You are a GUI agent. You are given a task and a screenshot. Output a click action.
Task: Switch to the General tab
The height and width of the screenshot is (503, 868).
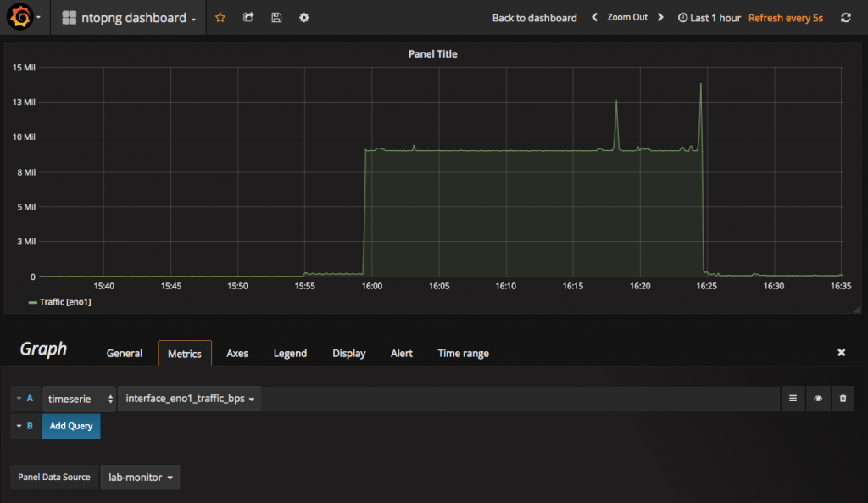point(125,354)
